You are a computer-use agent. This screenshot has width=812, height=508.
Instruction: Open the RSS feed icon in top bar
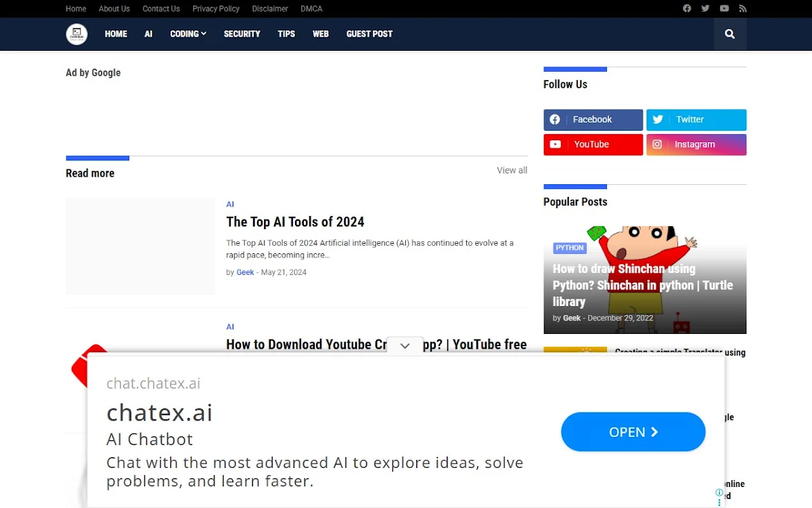pos(742,9)
